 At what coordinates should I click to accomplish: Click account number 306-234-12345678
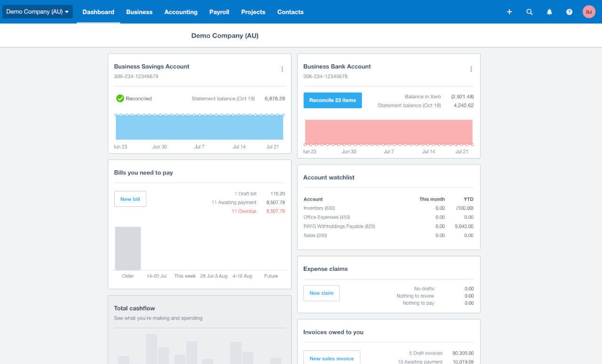pos(325,76)
